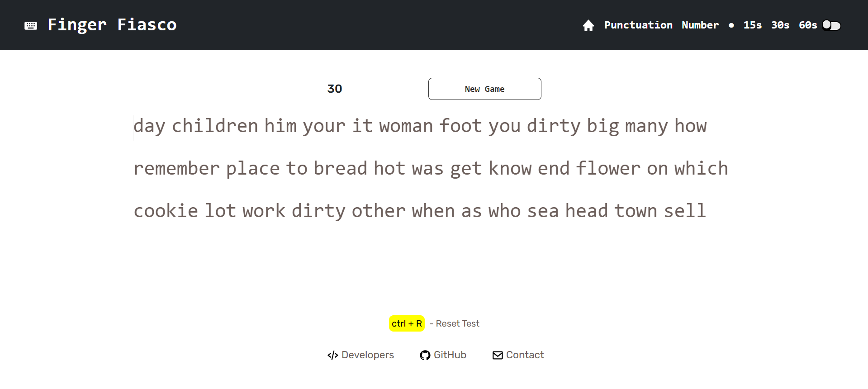Click the keyboard logo icon
The width and height of the screenshot is (868, 389).
click(x=31, y=25)
